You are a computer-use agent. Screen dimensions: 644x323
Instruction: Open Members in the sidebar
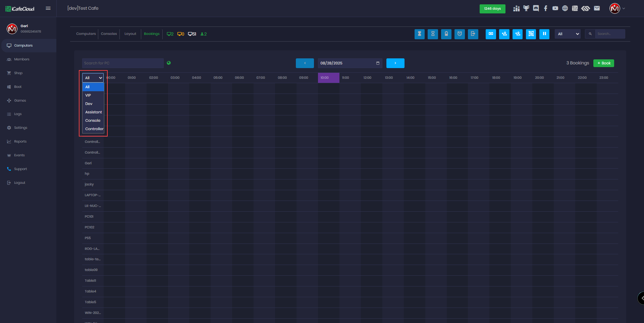coord(22,59)
